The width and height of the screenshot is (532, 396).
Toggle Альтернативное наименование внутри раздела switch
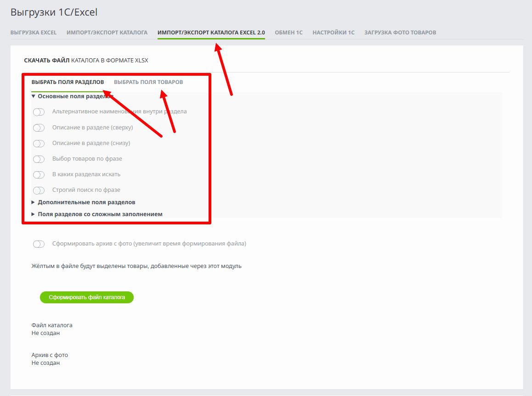click(x=39, y=112)
